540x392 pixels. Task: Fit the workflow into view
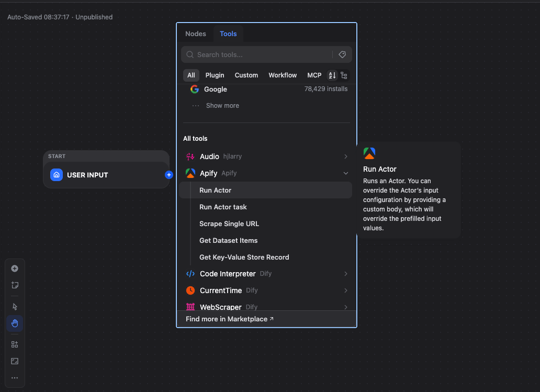pyautogui.click(x=15, y=361)
